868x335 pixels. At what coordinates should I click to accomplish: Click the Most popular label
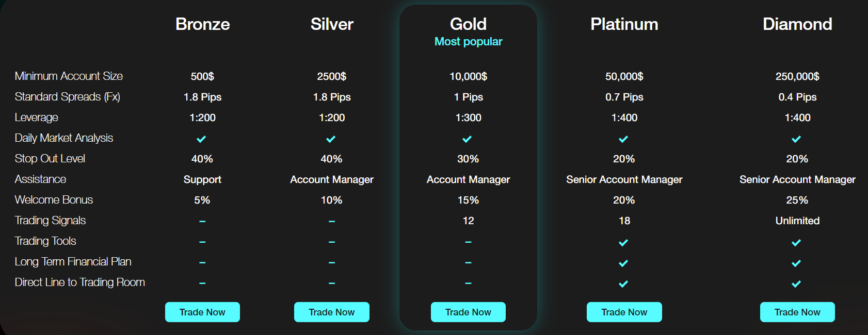tap(468, 42)
